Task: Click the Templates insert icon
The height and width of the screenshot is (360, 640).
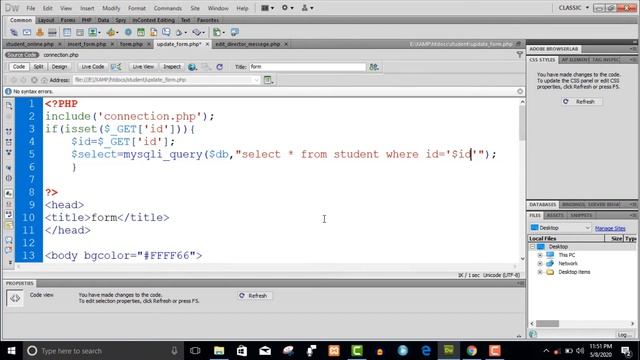Action: pos(218,32)
